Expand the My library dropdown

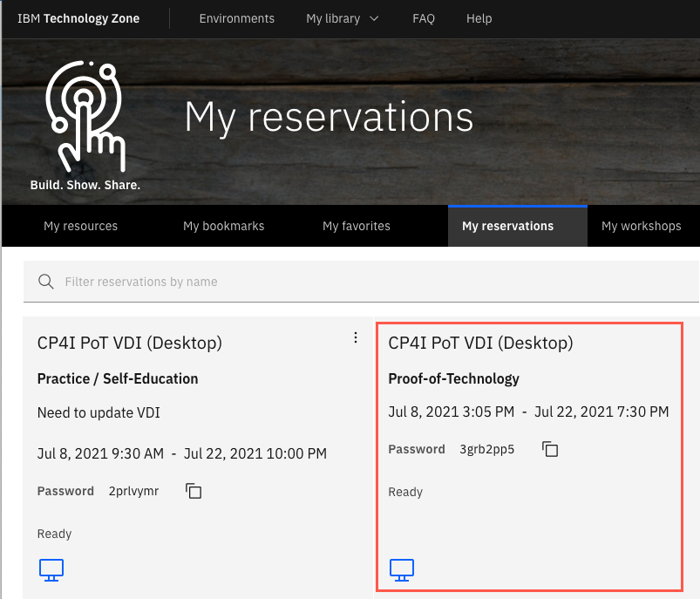point(343,19)
